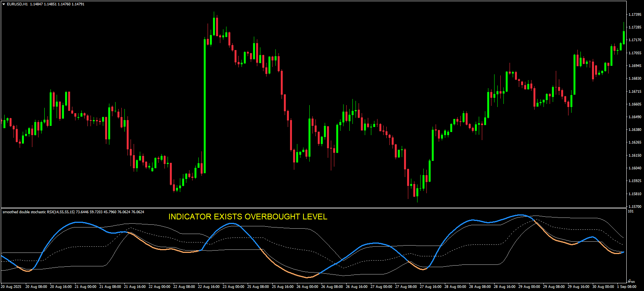
Task: Click the 22 Aug 08:00 time label
Action: pyautogui.click(x=184, y=287)
